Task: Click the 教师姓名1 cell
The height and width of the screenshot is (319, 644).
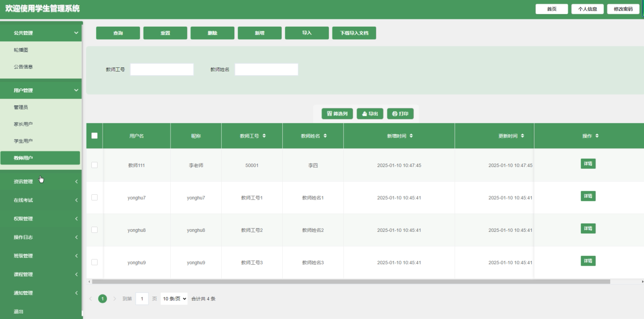Action: coord(313,198)
